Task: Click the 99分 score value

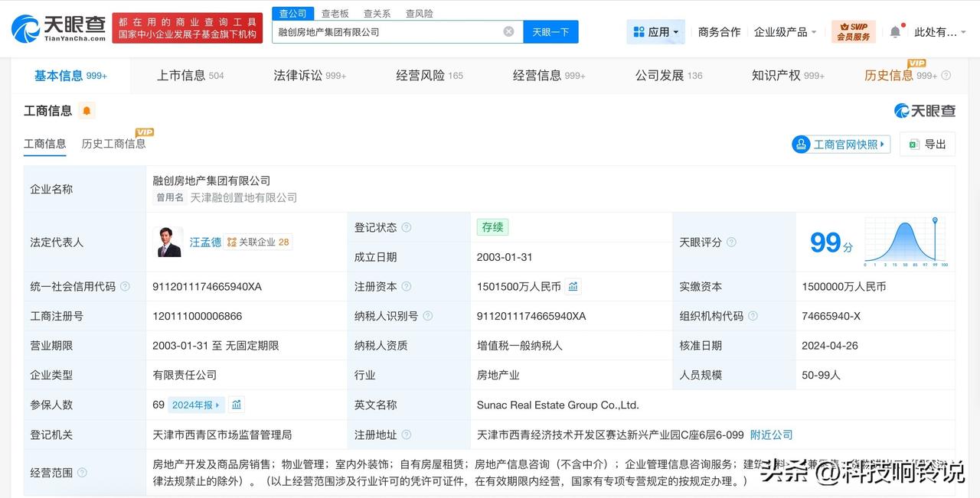Action: (831, 242)
